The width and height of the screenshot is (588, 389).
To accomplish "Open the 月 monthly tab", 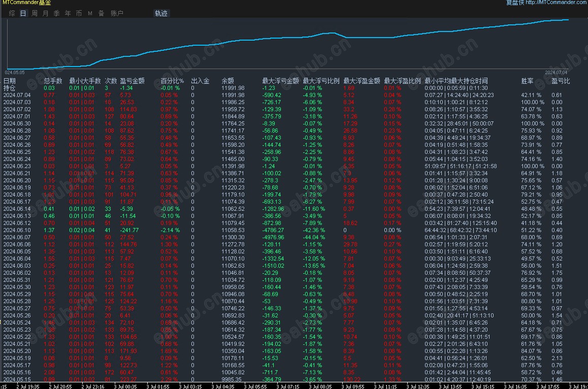I will (x=45, y=14).
